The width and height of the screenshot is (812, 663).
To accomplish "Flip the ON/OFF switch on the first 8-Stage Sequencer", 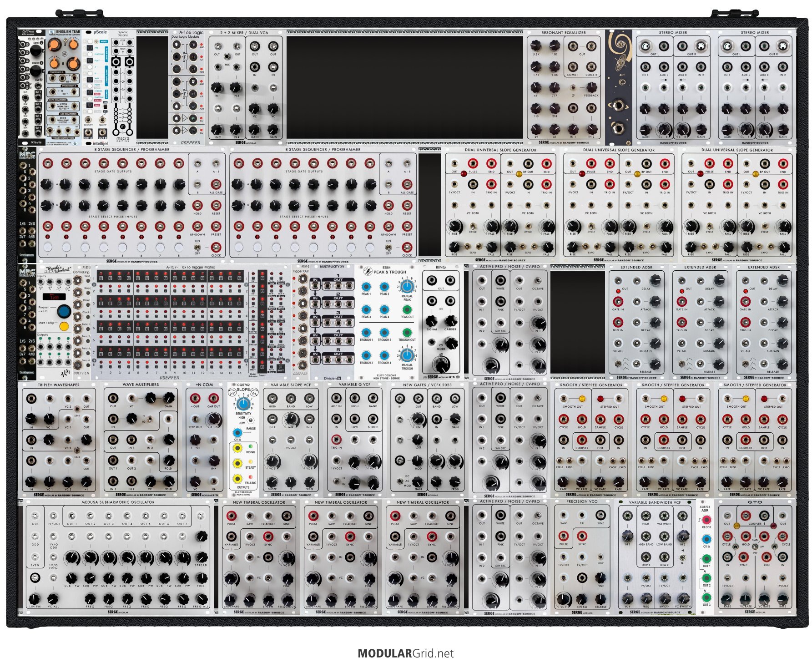I will tap(197, 248).
